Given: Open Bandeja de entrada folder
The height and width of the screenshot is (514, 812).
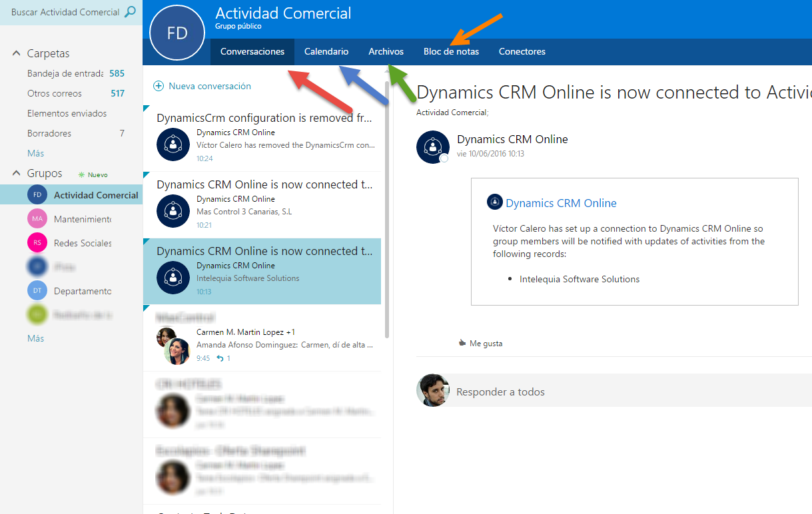Looking at the screenshot, I should click(65, 73).
